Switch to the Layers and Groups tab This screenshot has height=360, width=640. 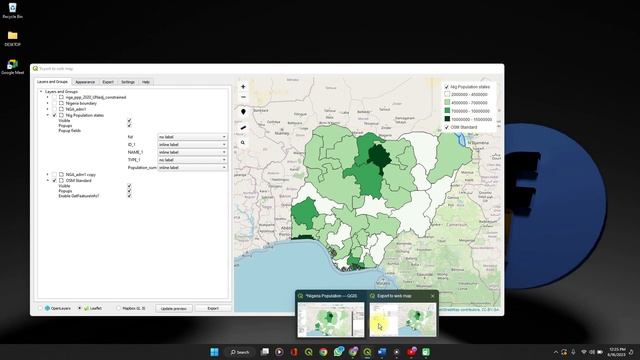point(52,82)
